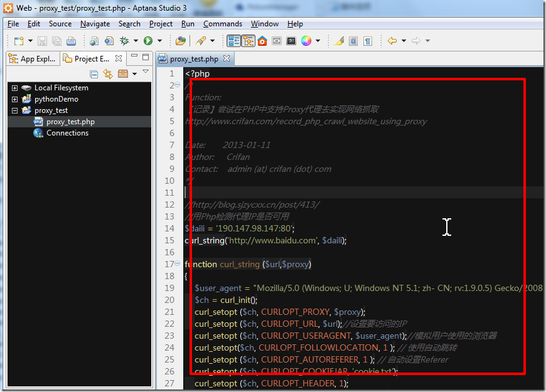546x392 pixels.
Task: Click the orange home Aptana Start Page icon
Action: (262, 41)
